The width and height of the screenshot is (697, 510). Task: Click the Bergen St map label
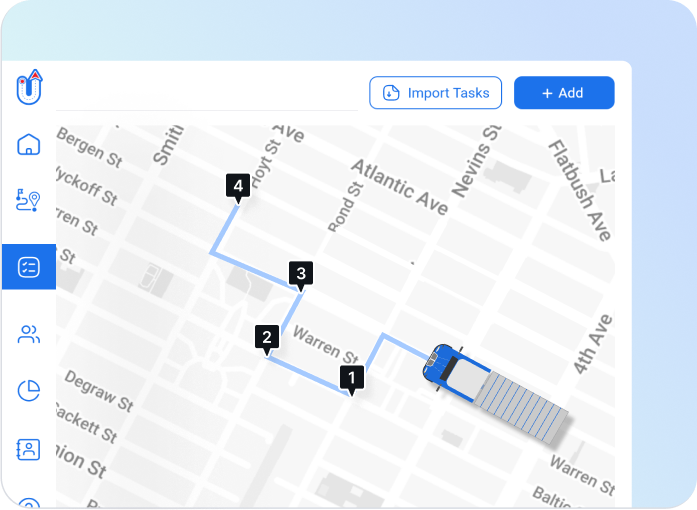click(89, 148)
